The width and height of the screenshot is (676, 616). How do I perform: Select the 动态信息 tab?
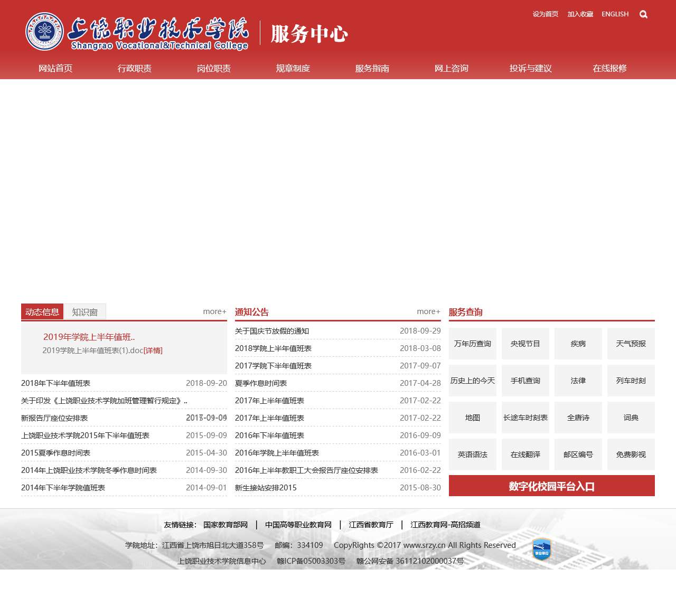pos(42,312)
